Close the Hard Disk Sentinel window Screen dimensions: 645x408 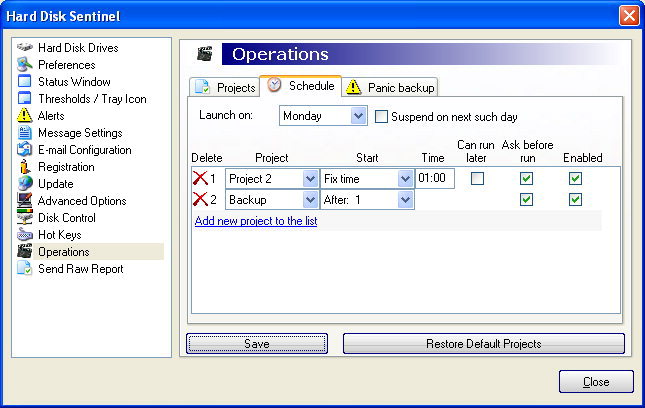click(629, 16)
